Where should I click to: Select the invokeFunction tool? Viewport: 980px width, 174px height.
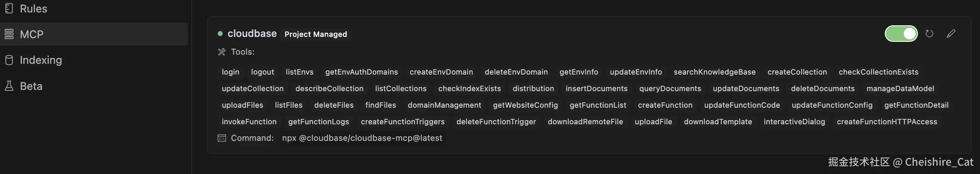249,122
